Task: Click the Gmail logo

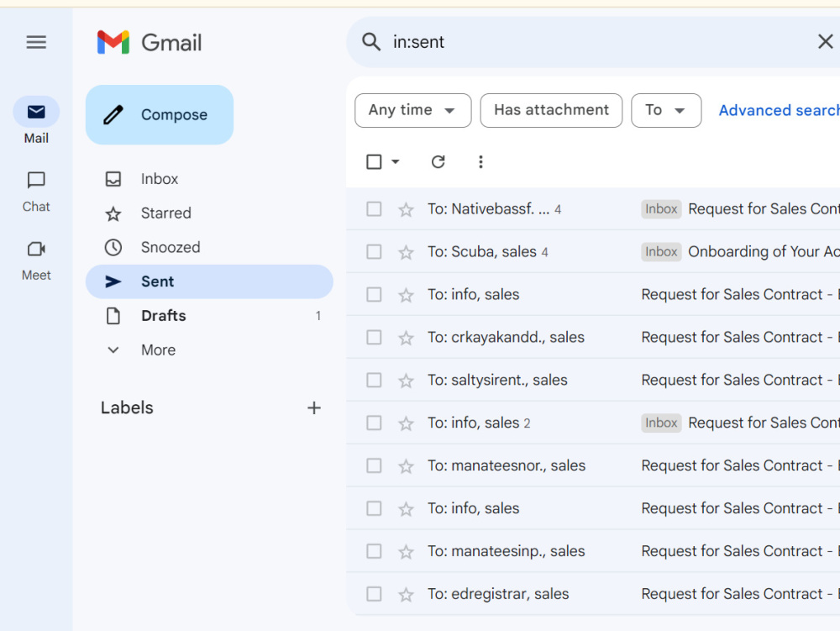Action: click(x=150, y=42)
